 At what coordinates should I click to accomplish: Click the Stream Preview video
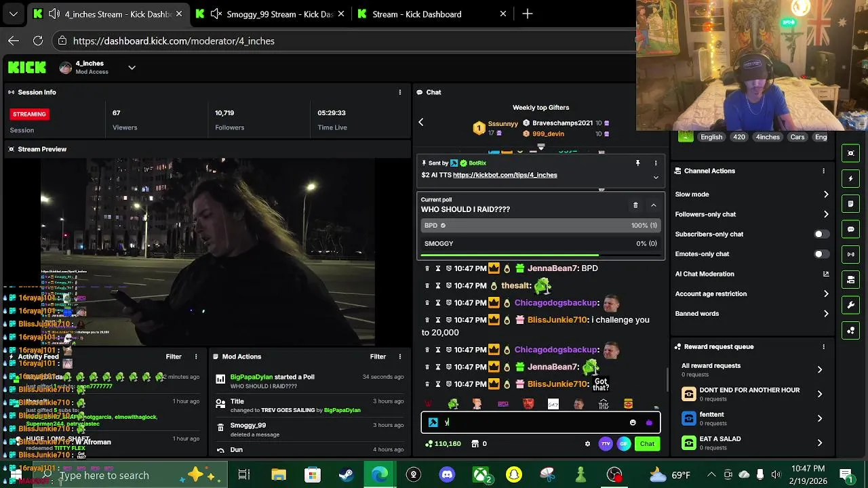tap(207, 252)
